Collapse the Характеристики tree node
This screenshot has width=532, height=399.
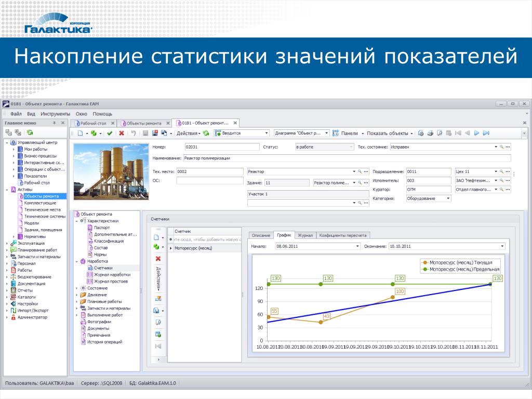point(77,221)
